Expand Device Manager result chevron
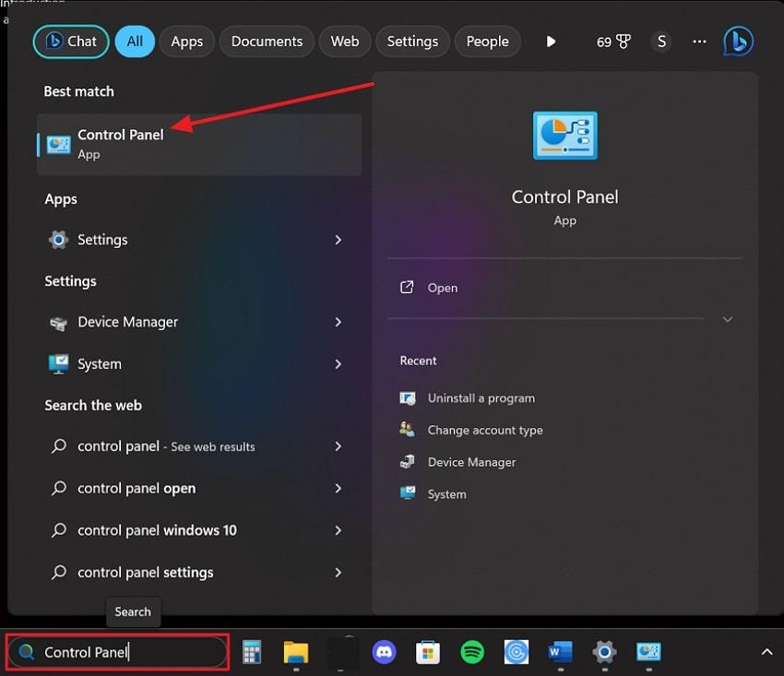784x676 pixels. click(338, 322)
